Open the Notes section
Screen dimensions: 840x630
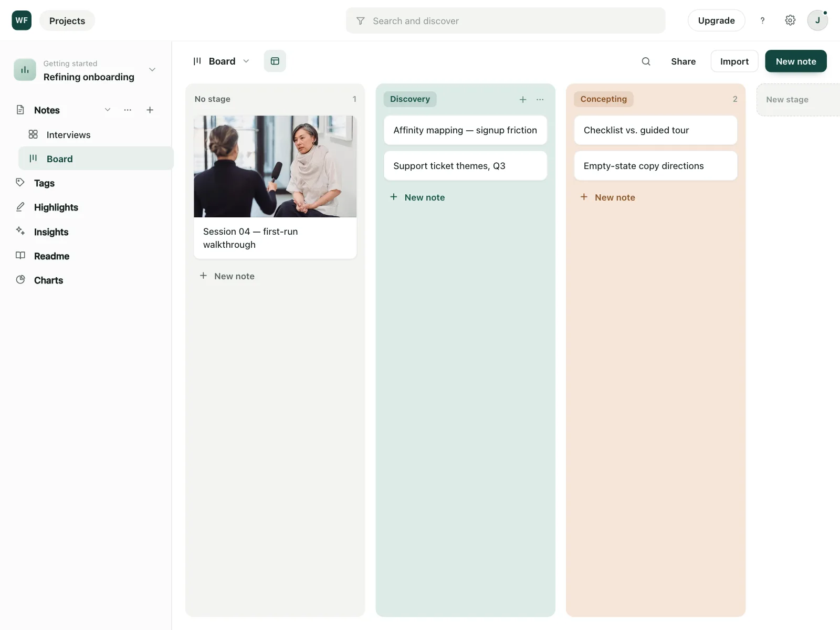[47, 110]
